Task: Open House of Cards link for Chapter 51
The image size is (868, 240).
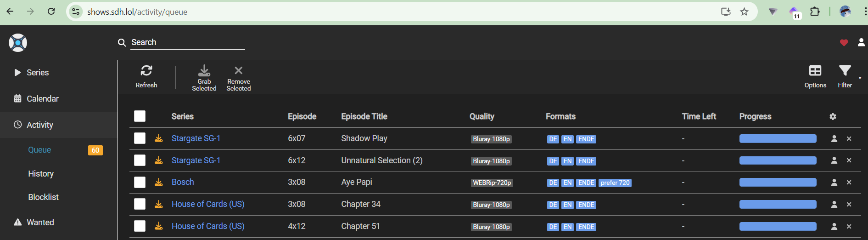Action: (x=208, y=226)
